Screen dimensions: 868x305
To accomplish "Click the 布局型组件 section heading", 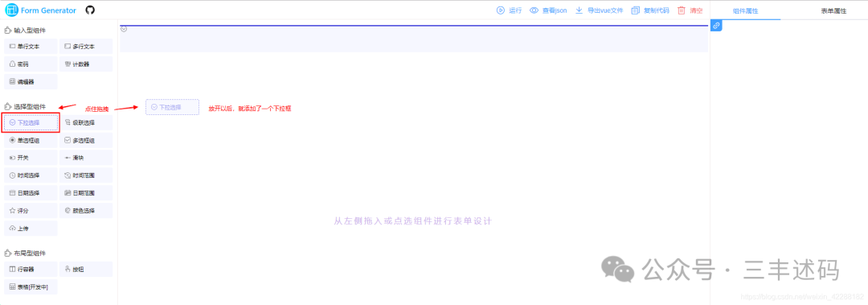I will click(26, 253).
